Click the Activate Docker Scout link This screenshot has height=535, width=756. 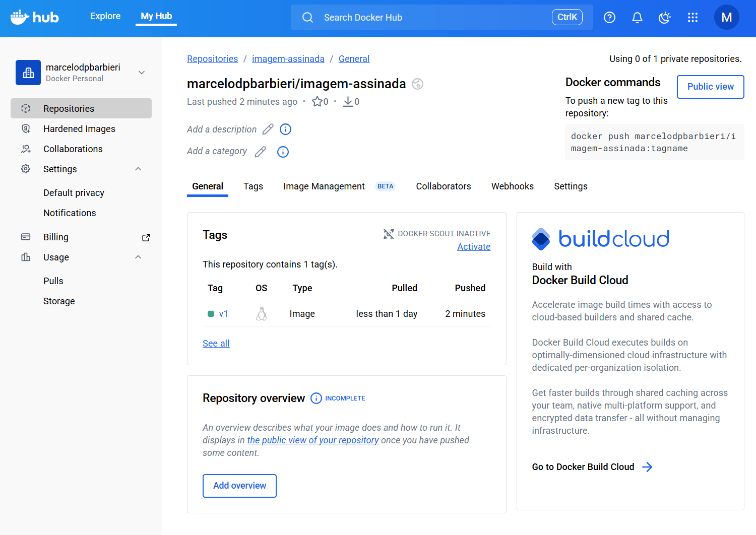coord(474,247)
